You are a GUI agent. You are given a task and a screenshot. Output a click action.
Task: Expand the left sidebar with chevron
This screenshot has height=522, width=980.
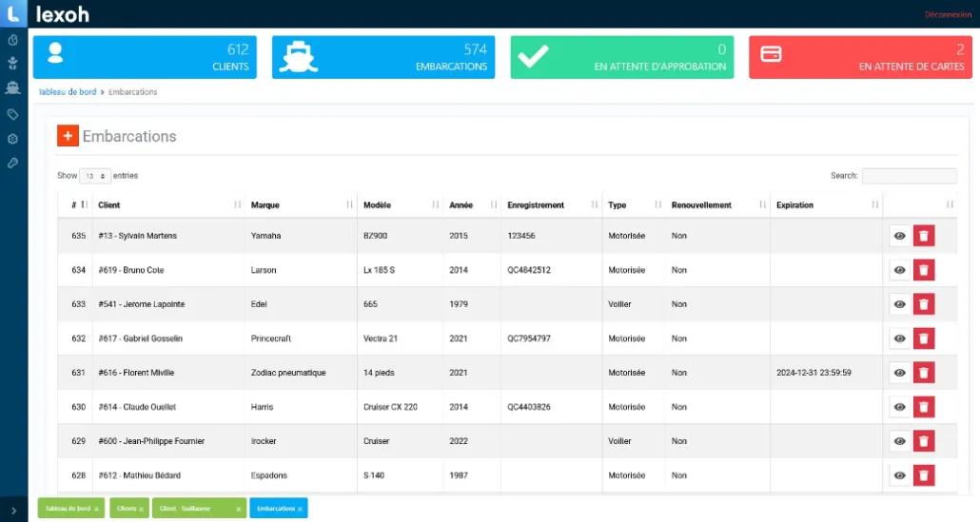click(x=12, y=511)
